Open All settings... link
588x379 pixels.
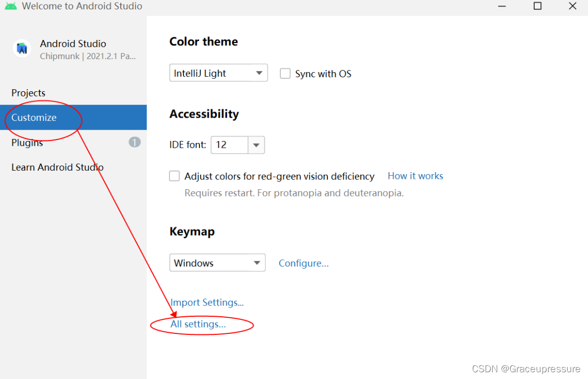pyautogui.click(x=198, y=324)
